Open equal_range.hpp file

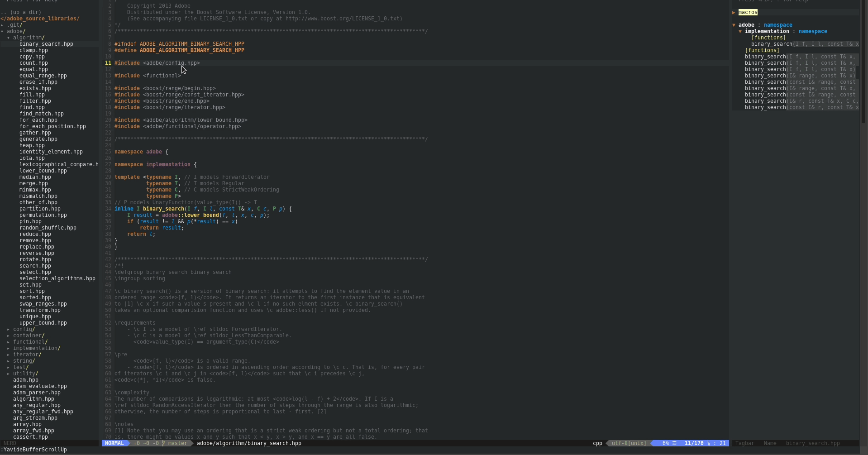(43, 76)
